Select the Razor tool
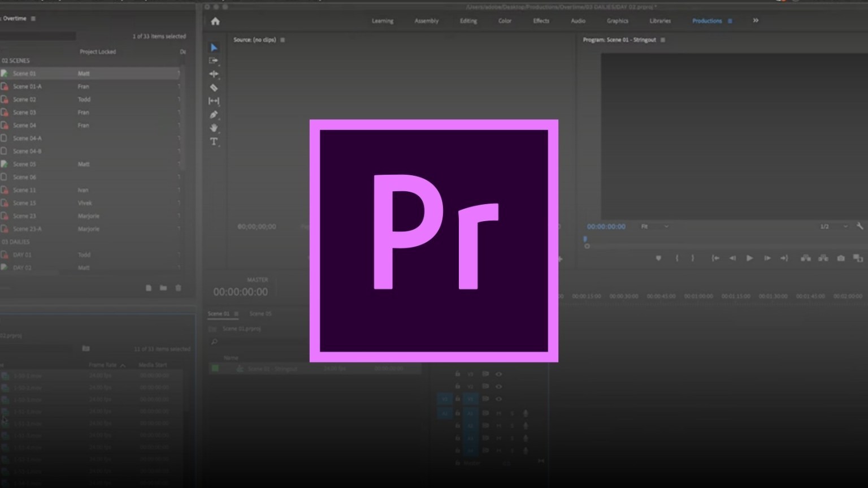The image size is (868, 488). 214,88
